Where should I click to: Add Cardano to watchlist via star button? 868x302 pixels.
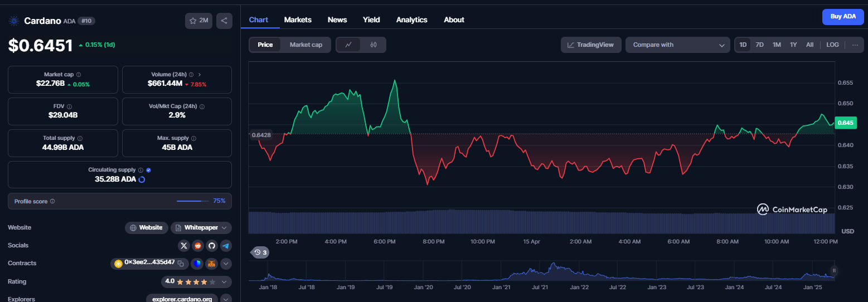(198, 21)
